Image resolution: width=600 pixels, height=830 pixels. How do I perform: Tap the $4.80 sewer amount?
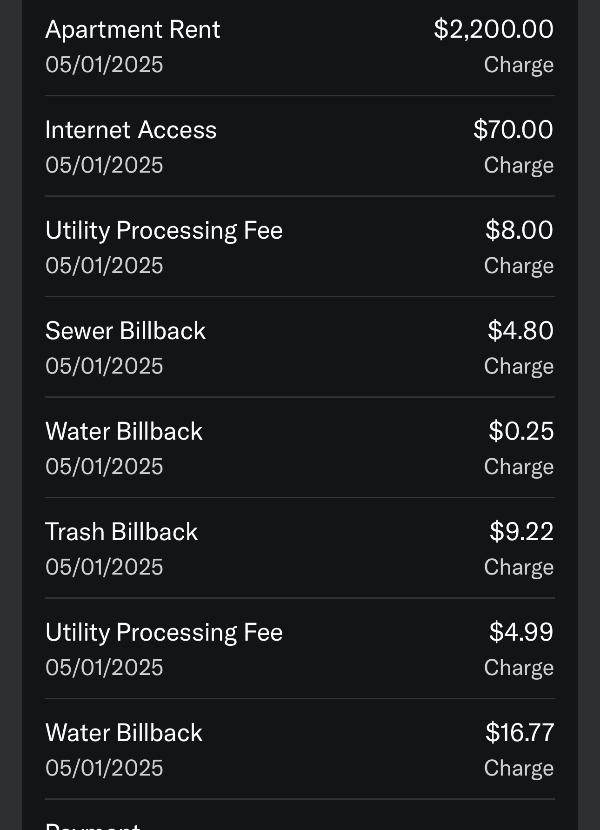(521, 331)
